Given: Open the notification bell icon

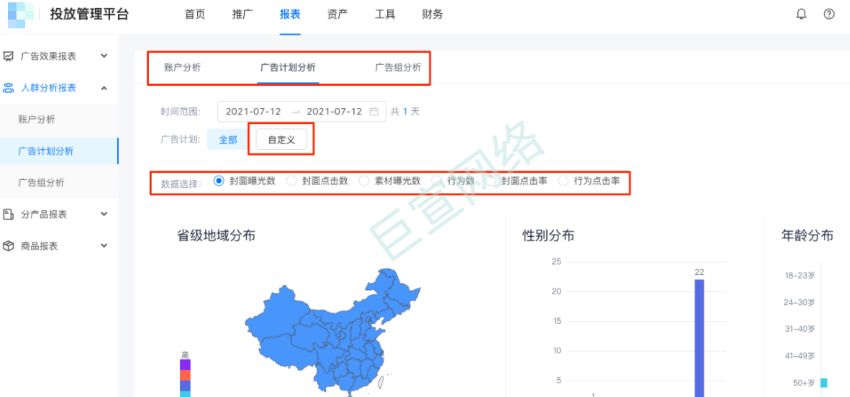Looking at the screenshot, I should (x=801, y=15).
